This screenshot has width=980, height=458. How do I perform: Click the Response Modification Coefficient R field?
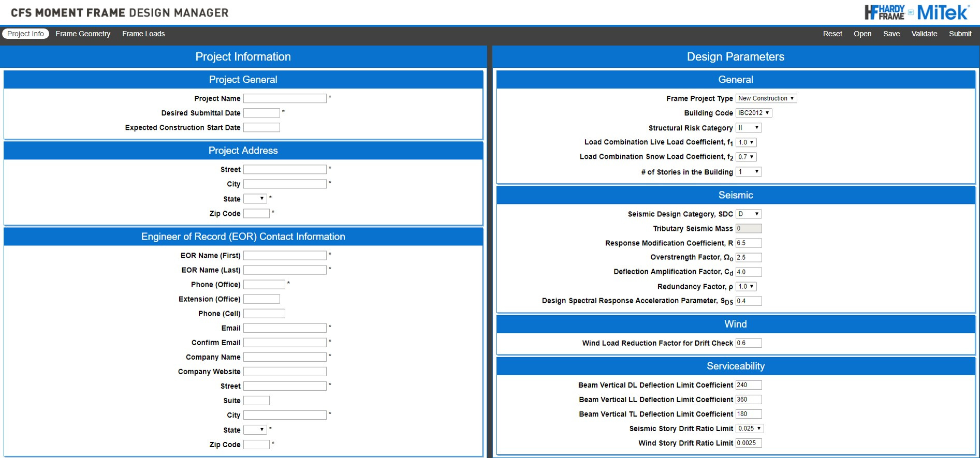point(749,243)
